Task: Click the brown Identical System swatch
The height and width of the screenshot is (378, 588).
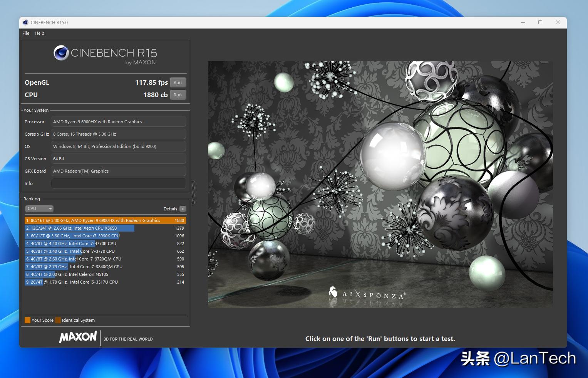Action: [58, 320]
